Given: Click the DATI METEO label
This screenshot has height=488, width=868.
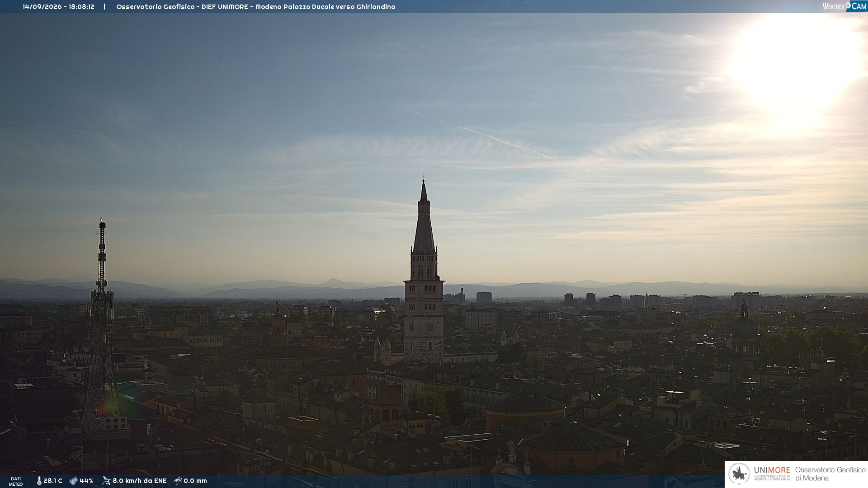Looking at the screenshot, I should click(x=16, y=482).
